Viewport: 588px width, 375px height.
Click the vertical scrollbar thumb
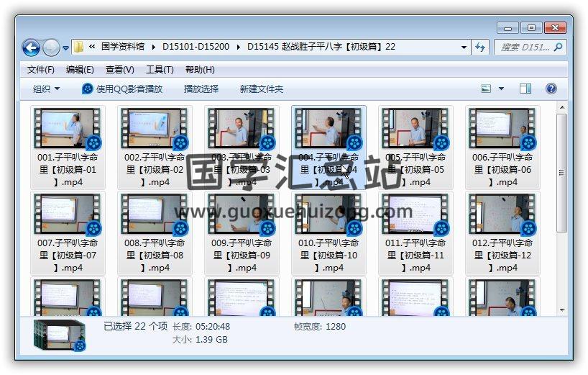[x=561, y=173]
